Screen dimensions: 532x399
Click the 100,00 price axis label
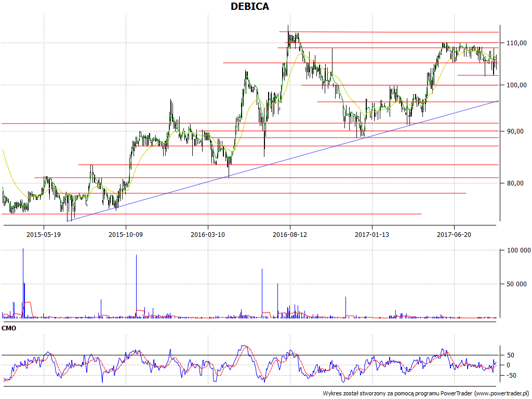(x=517, y=85)
